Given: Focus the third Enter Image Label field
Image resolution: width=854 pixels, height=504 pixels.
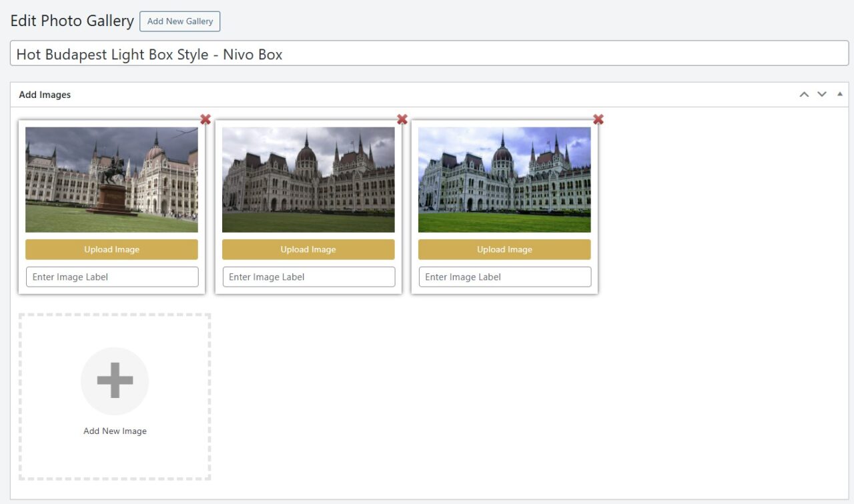Looking at the screenshot, I should pos(505,277).
